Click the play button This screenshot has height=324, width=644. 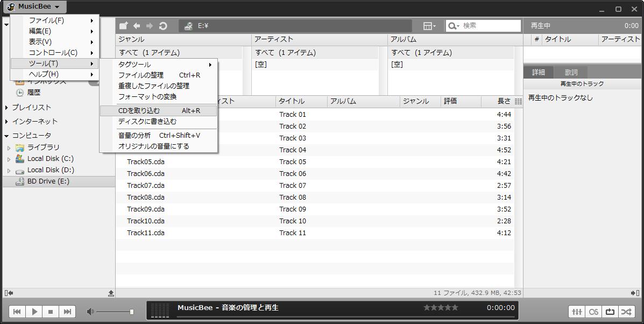coord(34,312)
